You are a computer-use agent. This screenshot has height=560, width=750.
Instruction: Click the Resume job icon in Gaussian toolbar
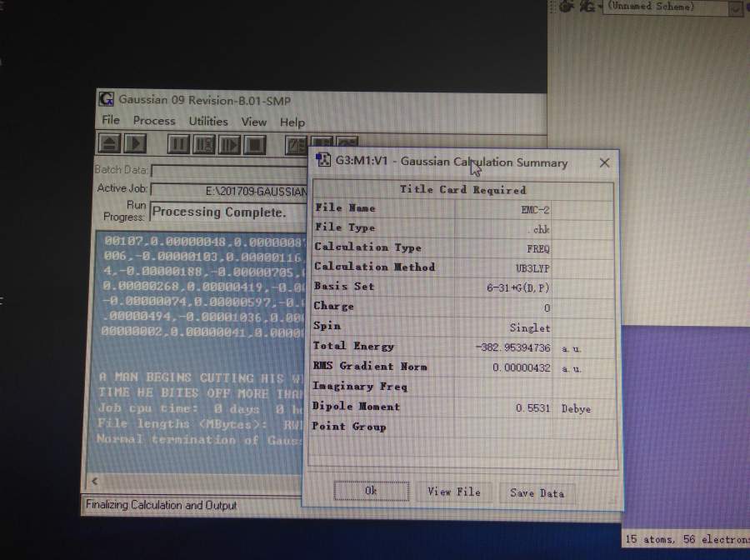[229, 145]
